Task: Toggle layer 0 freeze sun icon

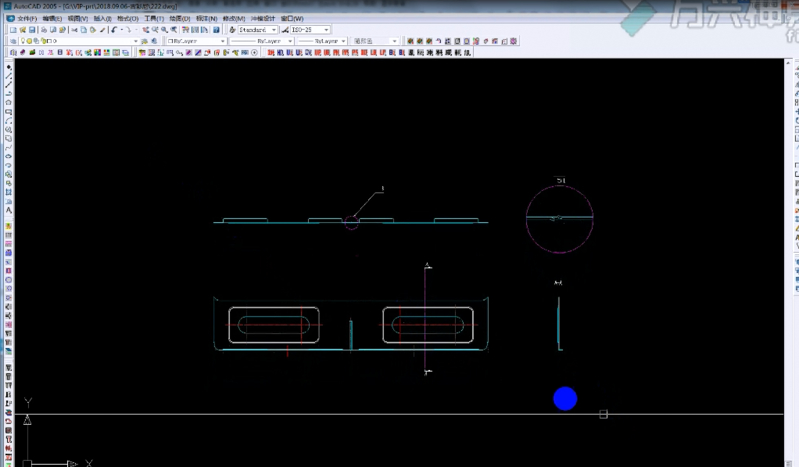Action: (x=30, y=41)
